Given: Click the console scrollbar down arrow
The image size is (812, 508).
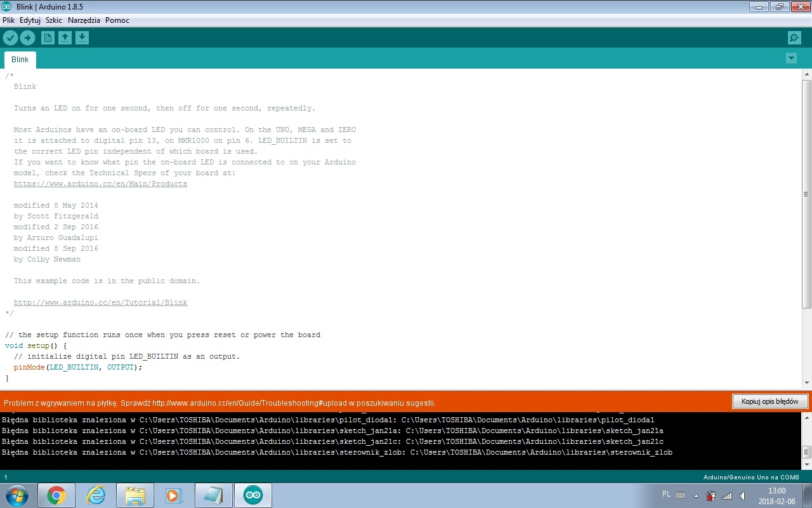Looking at the screenshot, I should pos(806,465).
